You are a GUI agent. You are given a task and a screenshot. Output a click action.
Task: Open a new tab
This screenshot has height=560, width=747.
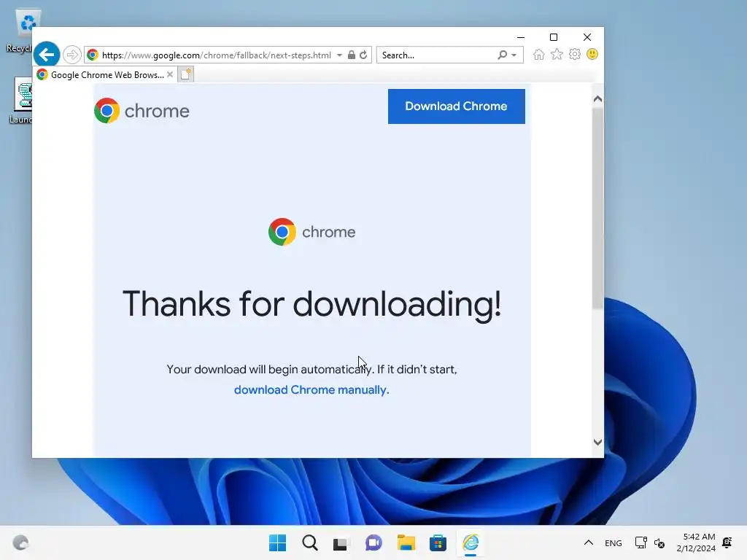pyautogui.click(x=186, y=74)
